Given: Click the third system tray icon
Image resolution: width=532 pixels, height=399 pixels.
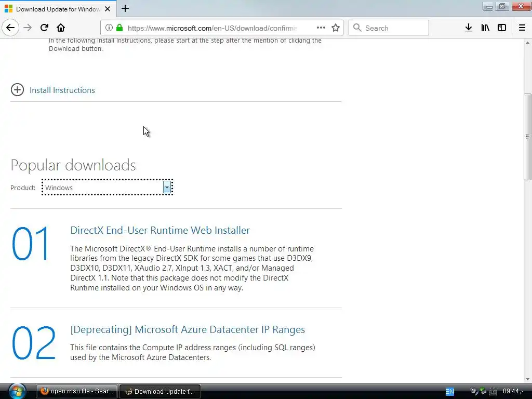Looking at the screenshot, I should [x=493, y=392].
